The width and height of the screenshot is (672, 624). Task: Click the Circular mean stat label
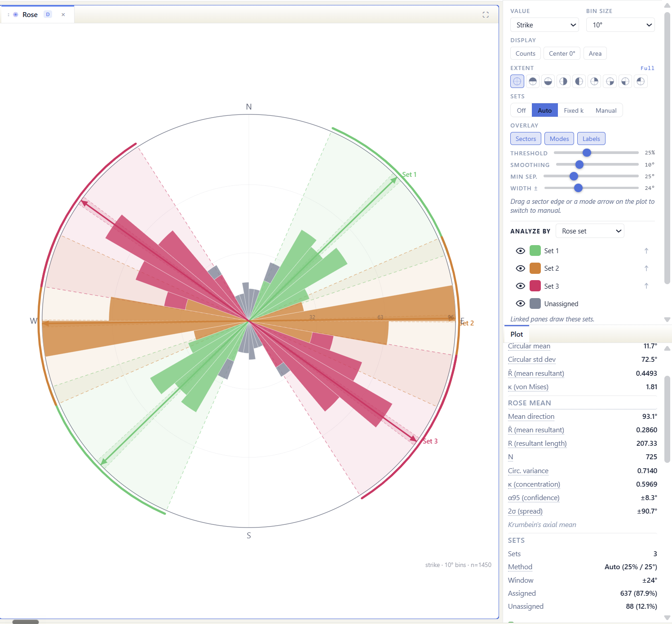529,346
